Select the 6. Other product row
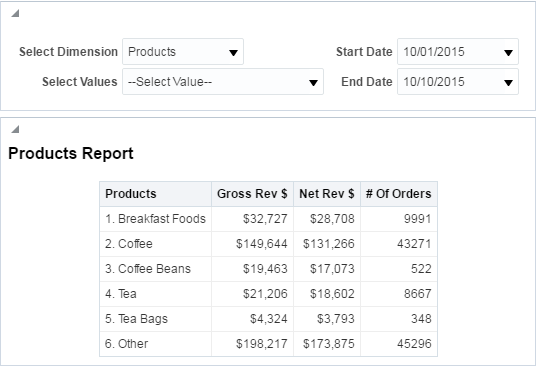The image size is (538, 366). [x=268, y=344]
